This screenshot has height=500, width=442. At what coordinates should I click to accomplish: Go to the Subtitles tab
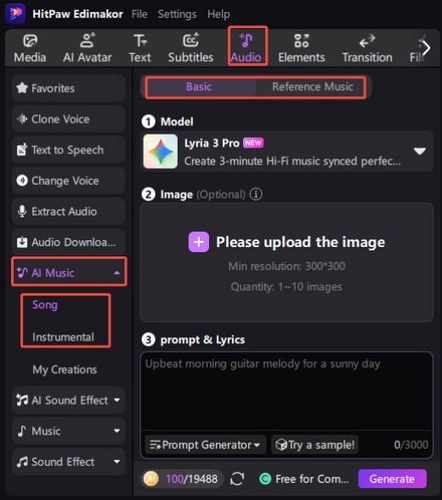click(x=191, y=49)
